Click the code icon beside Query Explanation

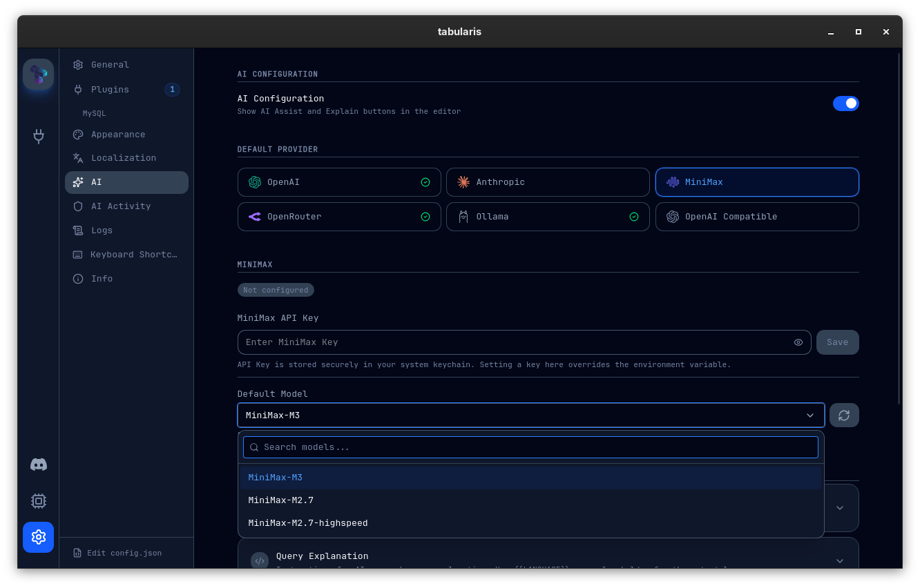[260, 561]
